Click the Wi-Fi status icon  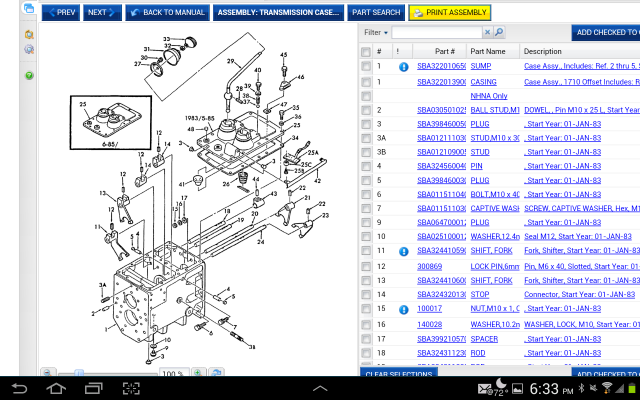607,388
